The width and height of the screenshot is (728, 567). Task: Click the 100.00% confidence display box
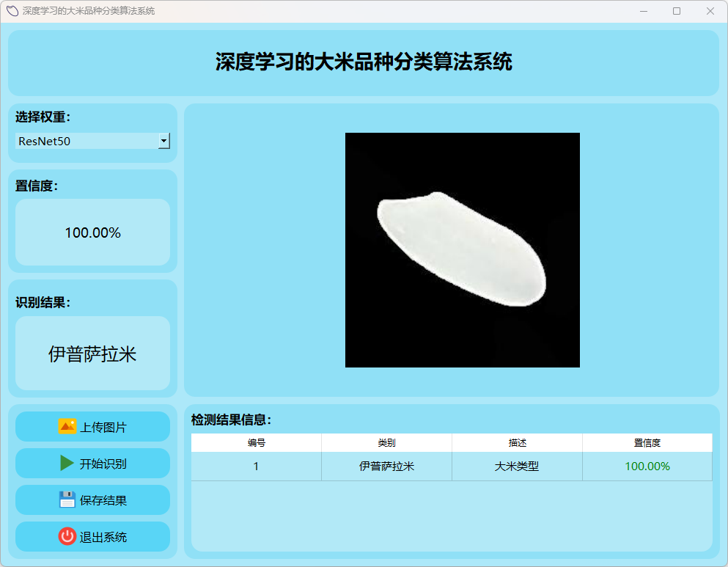92,233
